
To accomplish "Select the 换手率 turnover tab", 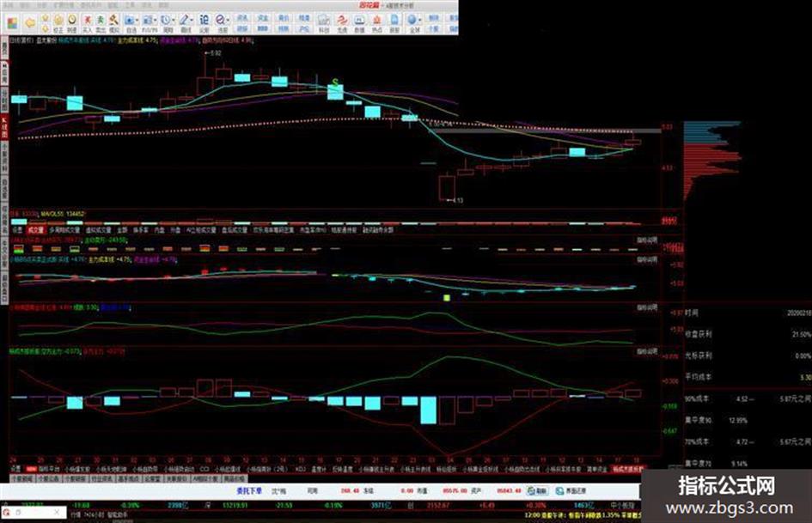I will tap(140, 230).
